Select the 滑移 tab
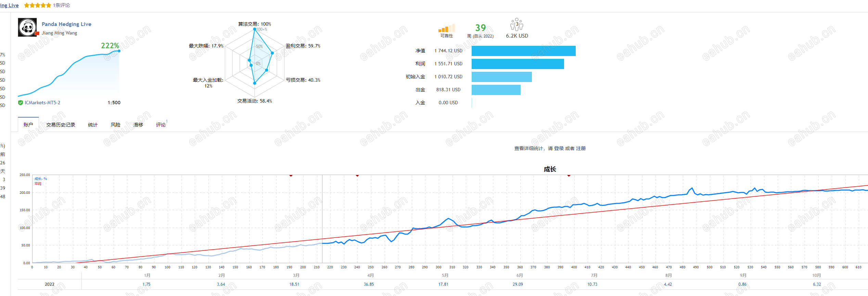Image resolution: width=868 pixels, height=296 pixels. pyautogui.click(x=138, y=125)
